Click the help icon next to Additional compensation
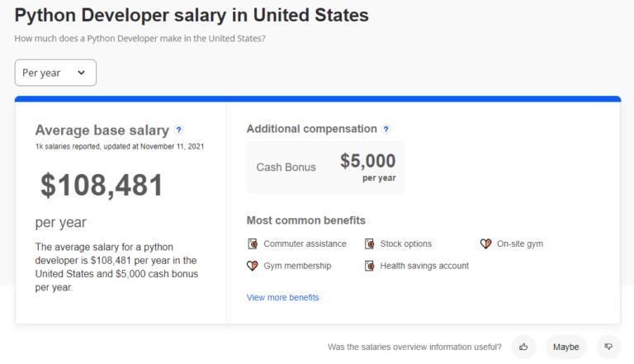Image resolution: width=634 pixels, height=364 pixels. (x=386, y=129)
